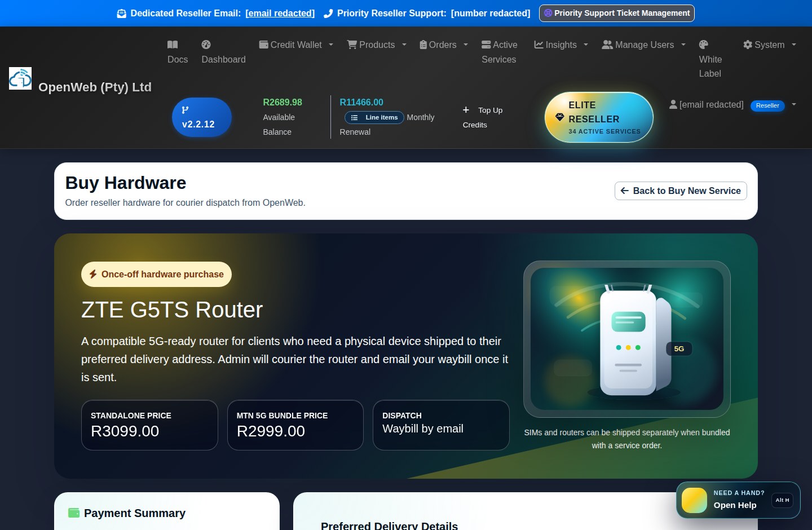This screenshot has height=530, width=812.
Task: Click Back to Buy New Service
Action: tap(681, 191)
